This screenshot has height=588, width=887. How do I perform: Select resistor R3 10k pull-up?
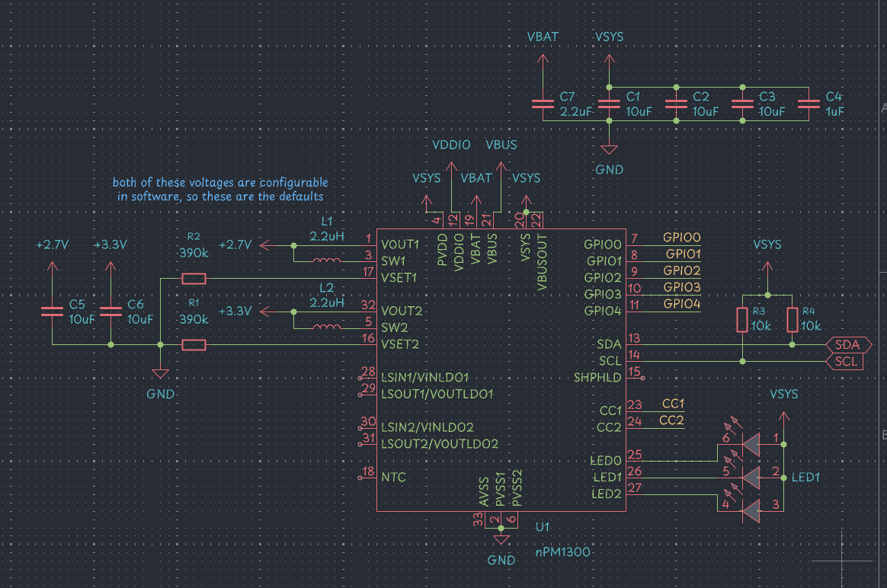coord(741,320)
